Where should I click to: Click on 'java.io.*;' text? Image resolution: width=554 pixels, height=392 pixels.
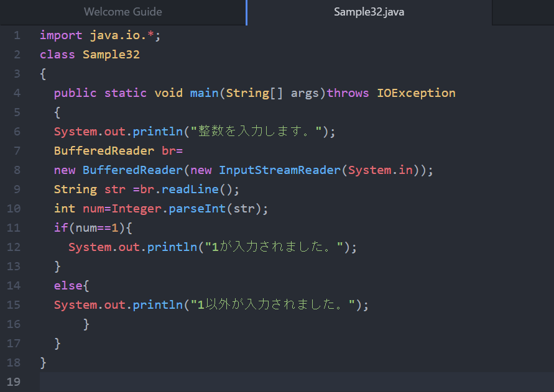pyautogui.click(x=125, y=35)
